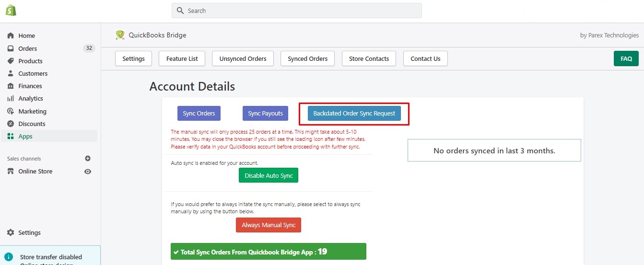This screenshot has width=644, height=265.
Task: Open Online Store in sidebar
Action: [35, 172]
